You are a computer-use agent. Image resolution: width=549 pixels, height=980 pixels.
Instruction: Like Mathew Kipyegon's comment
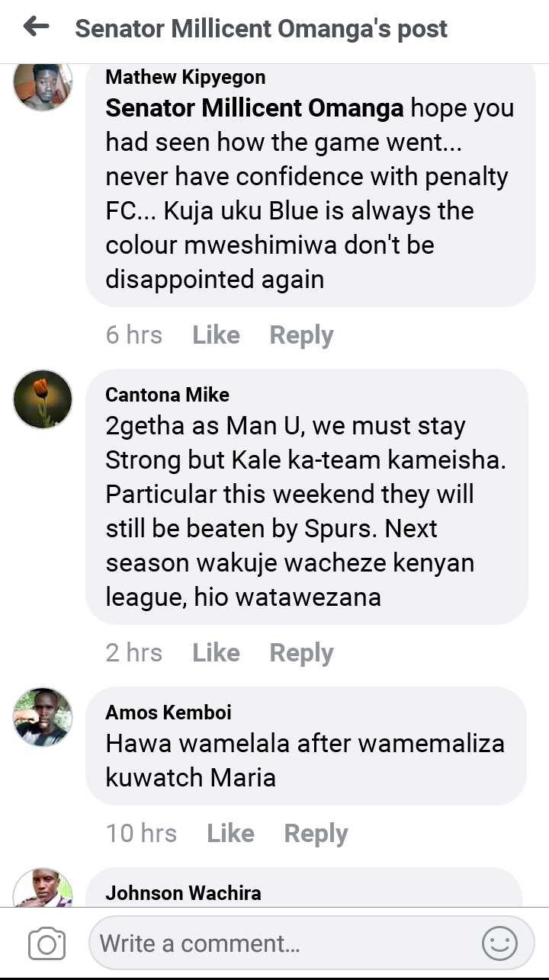click(216, 335)
